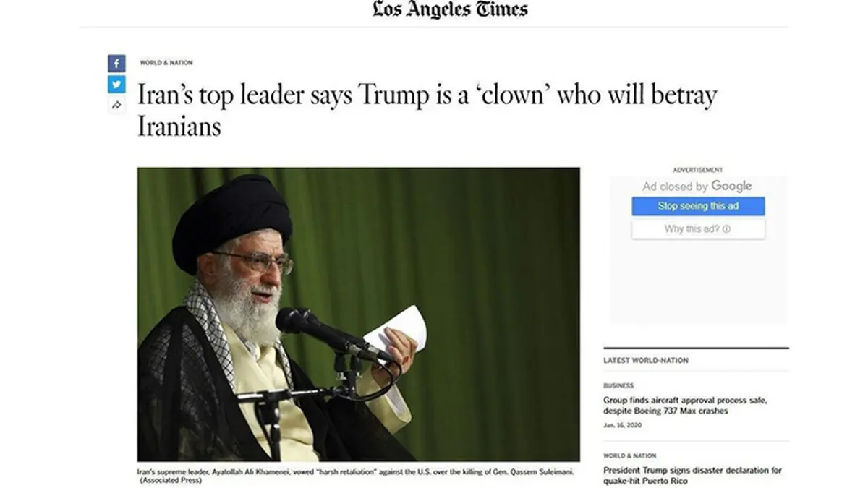Open the share arrow icon options

pos(116,106)
